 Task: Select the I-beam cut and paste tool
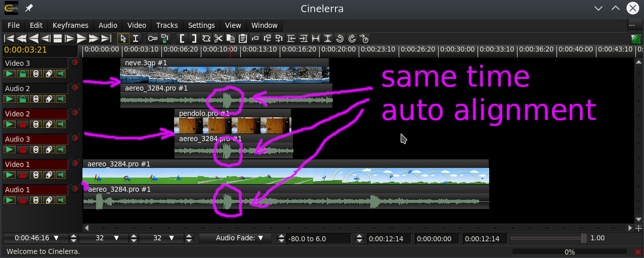point(136,38)
